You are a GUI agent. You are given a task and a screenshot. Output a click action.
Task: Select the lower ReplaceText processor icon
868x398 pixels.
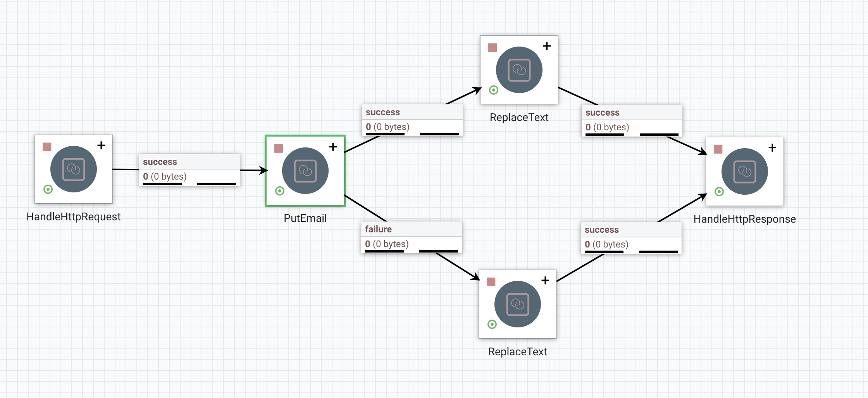pyautogui.click(x=518, y=304)
